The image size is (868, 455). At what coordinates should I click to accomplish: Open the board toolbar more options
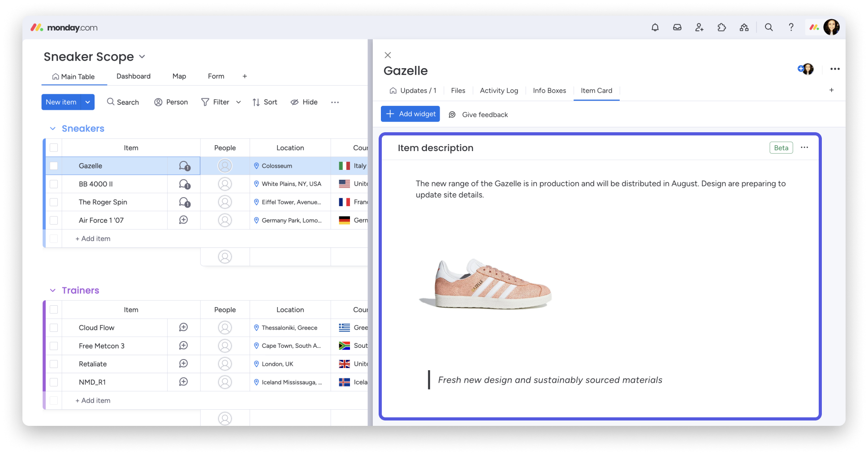coord(335,102)
